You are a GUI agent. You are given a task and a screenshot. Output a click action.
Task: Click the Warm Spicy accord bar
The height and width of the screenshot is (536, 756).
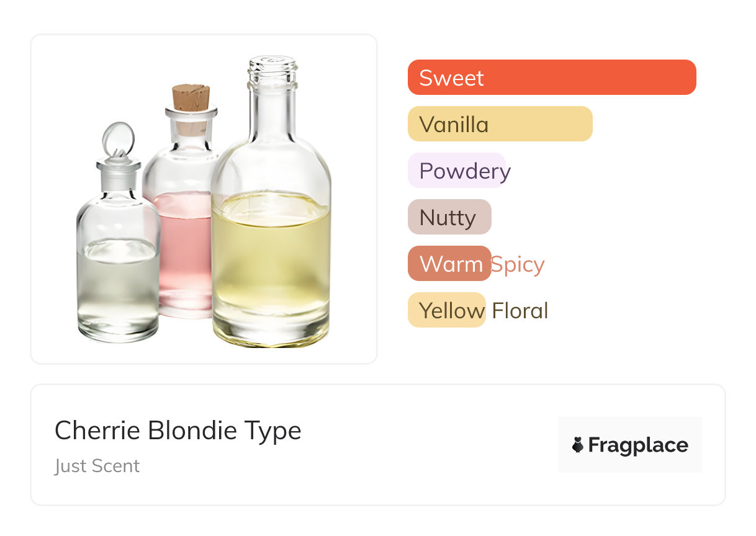tap(449, 264)
